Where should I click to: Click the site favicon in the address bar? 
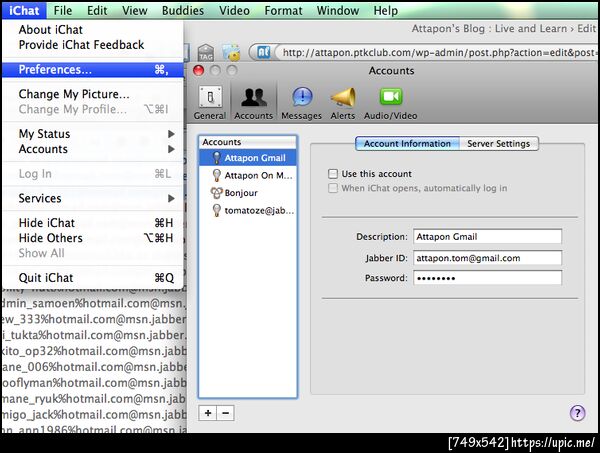tap(263, 52)
